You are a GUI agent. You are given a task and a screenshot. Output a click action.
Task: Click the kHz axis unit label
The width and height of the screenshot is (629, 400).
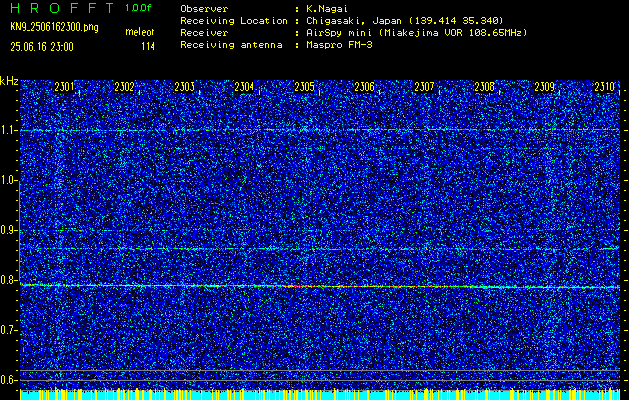9,81
